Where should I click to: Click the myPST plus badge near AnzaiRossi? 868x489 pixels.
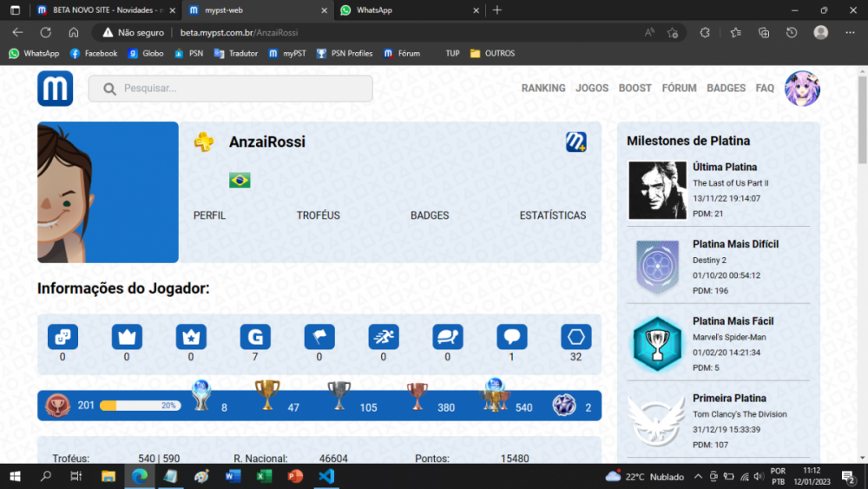[x=575, y=142]
